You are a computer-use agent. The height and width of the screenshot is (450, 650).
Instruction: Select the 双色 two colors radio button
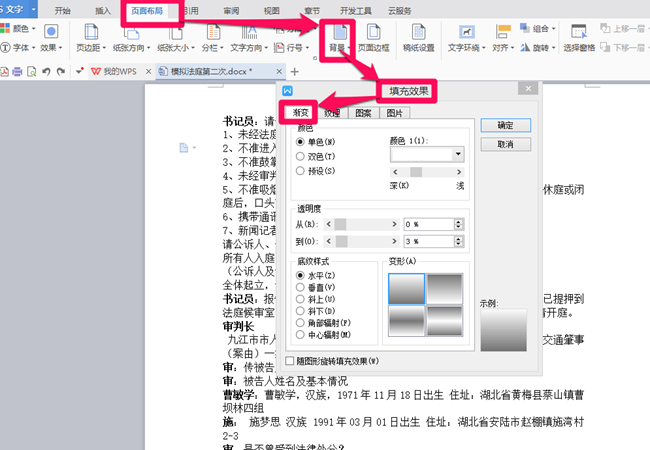(x=301, y=157)
